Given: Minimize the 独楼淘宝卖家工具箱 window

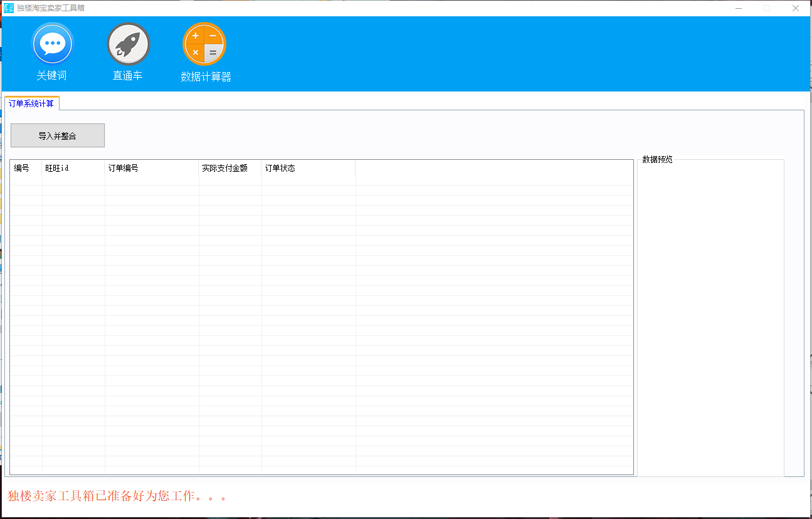Looking at the screenshot, I should click(739, 8).
